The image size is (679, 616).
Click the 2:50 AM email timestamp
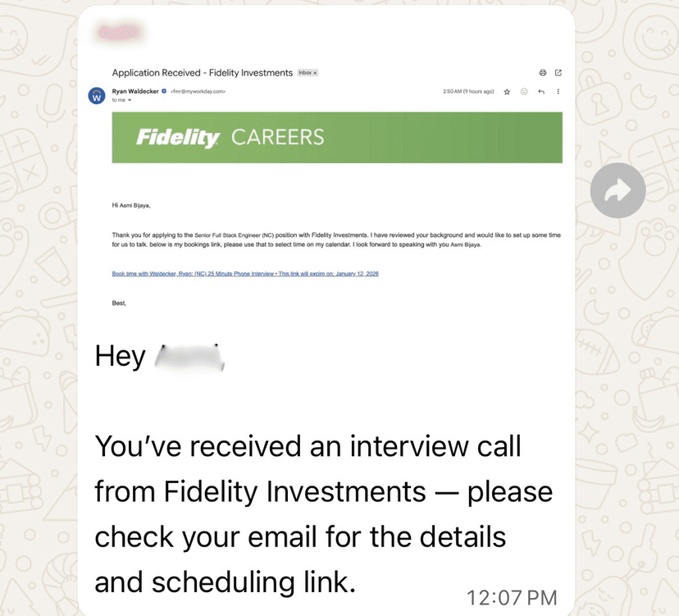tap(467, 92)
